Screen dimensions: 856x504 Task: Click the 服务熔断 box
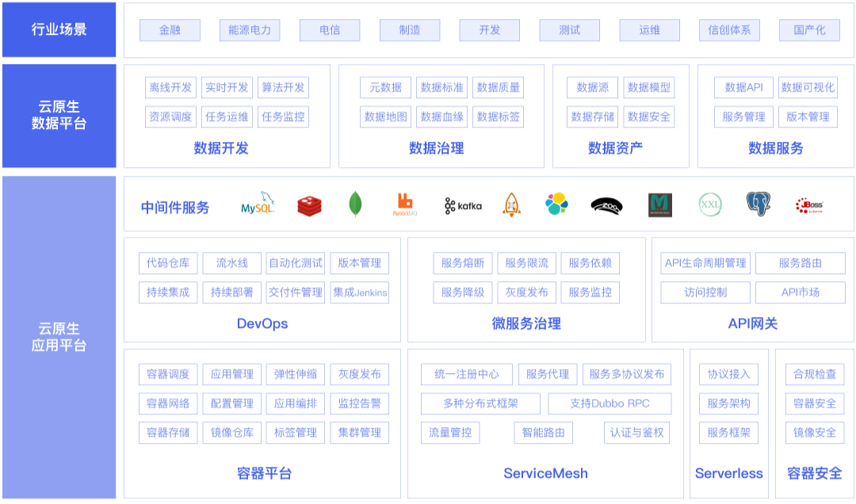coord(463,263)
